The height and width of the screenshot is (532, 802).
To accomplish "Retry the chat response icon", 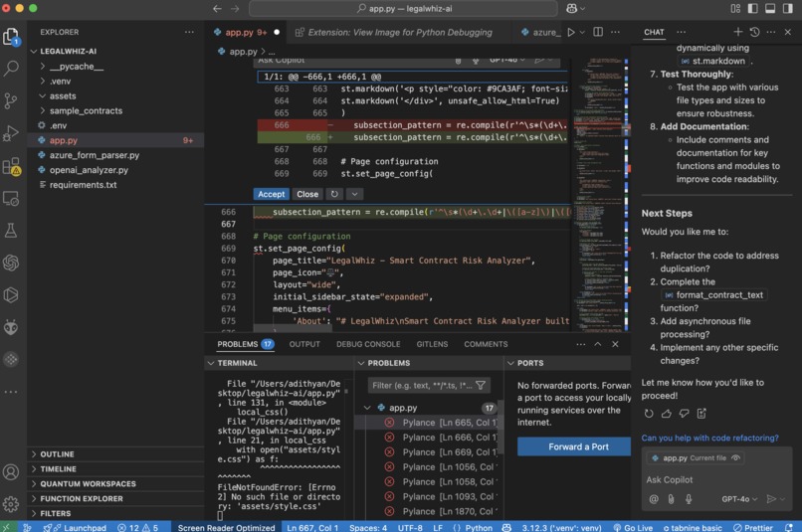I will point(649,414).
